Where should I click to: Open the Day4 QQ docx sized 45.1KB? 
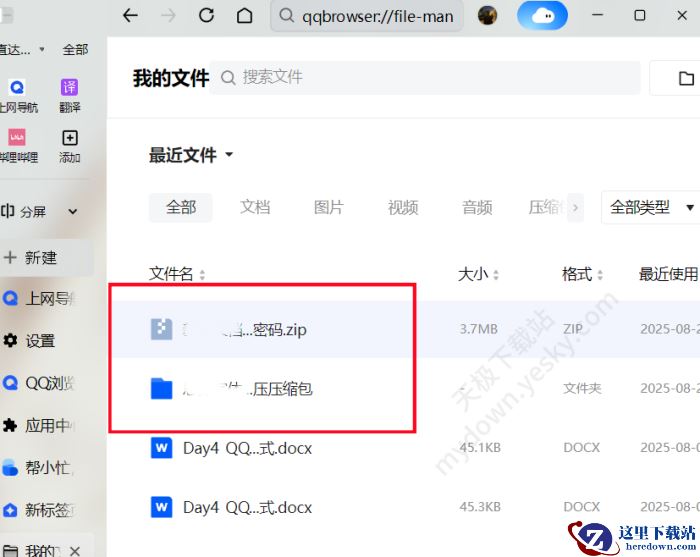[247, 448]
